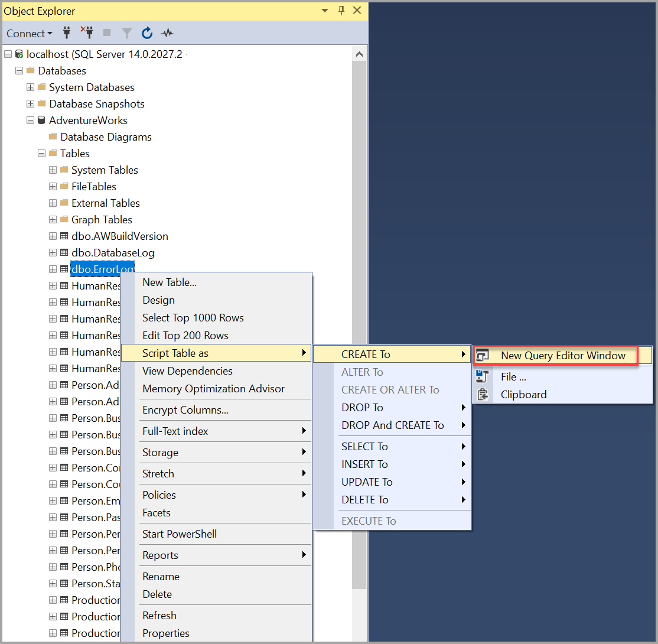
Task: Refresh the Object Explorer tree
Action: 147,33
